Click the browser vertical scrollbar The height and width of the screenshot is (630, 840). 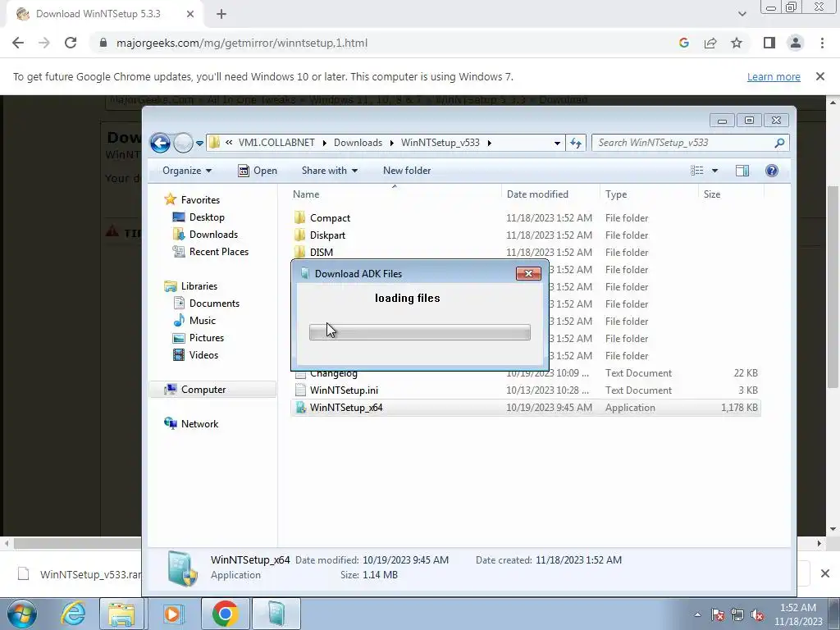point(832,286)
